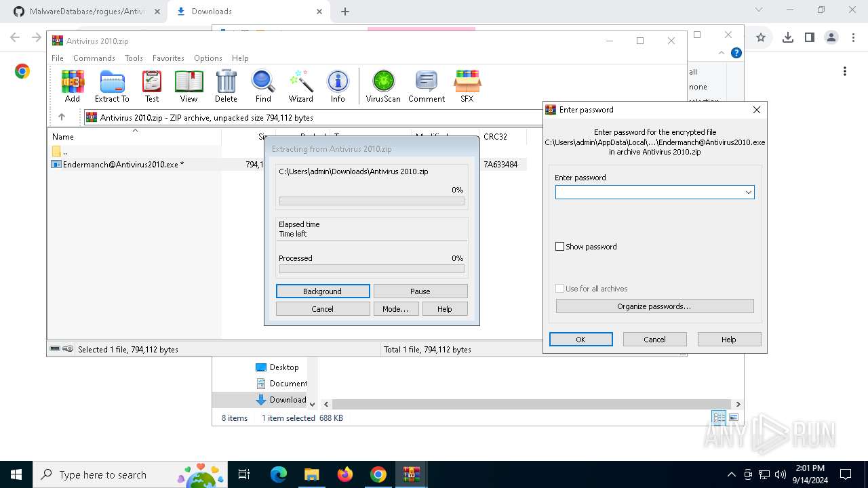Screen dimensions: 868x488
Task: Open the Chrome profile icon
Action: 831,38
